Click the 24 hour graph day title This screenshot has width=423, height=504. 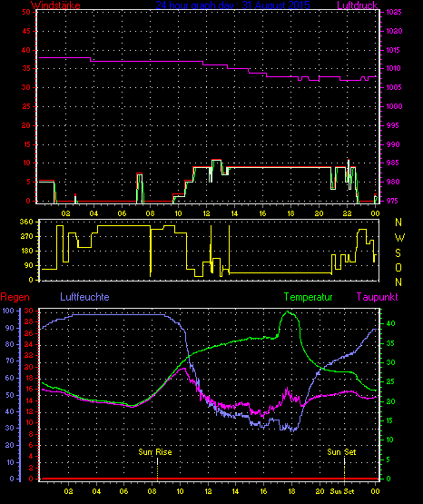(x=233, y=5)
